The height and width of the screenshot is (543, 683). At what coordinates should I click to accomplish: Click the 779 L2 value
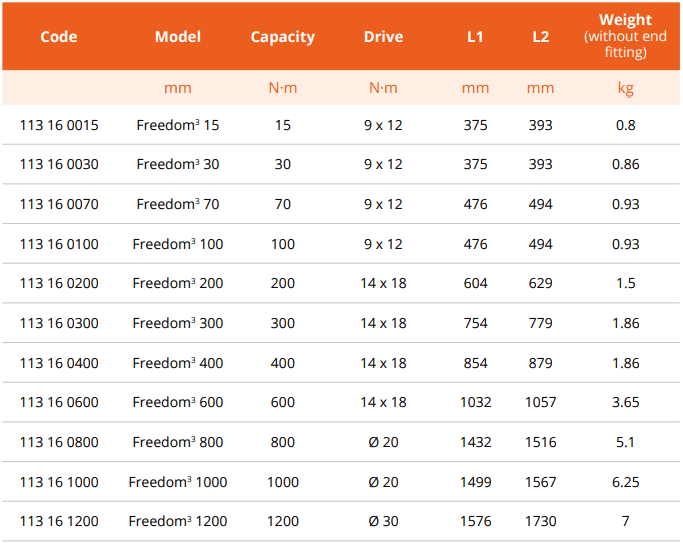tap(540, 323)
